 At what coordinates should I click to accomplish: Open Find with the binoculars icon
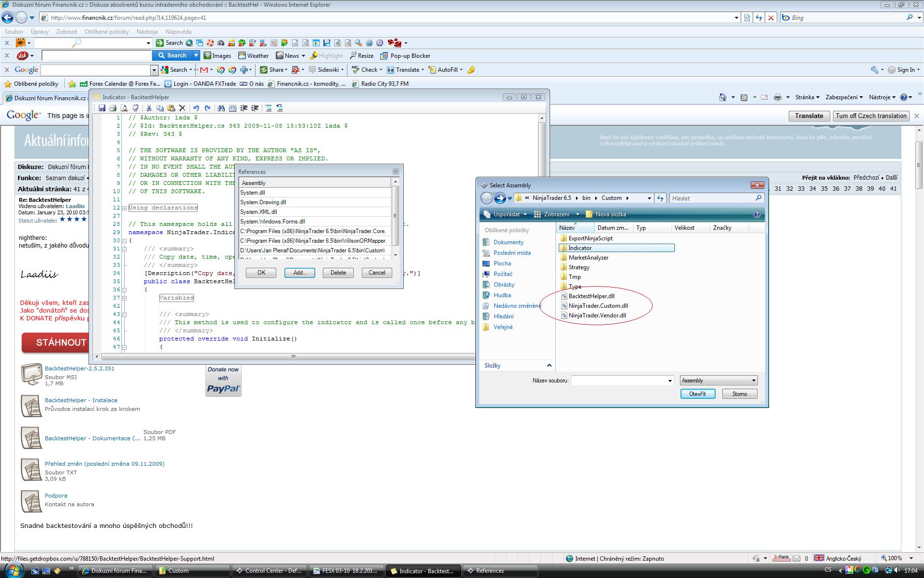pos(221,108)
